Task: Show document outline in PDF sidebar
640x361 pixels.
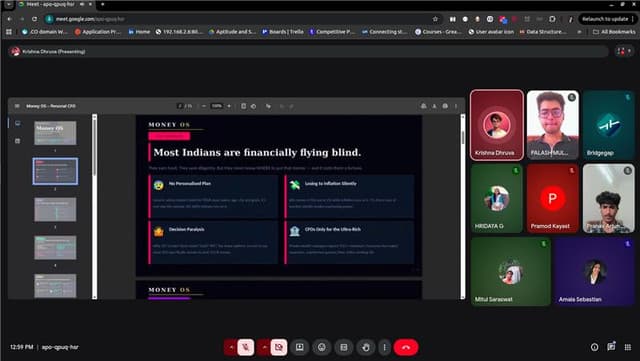Action: click(18, 141)
